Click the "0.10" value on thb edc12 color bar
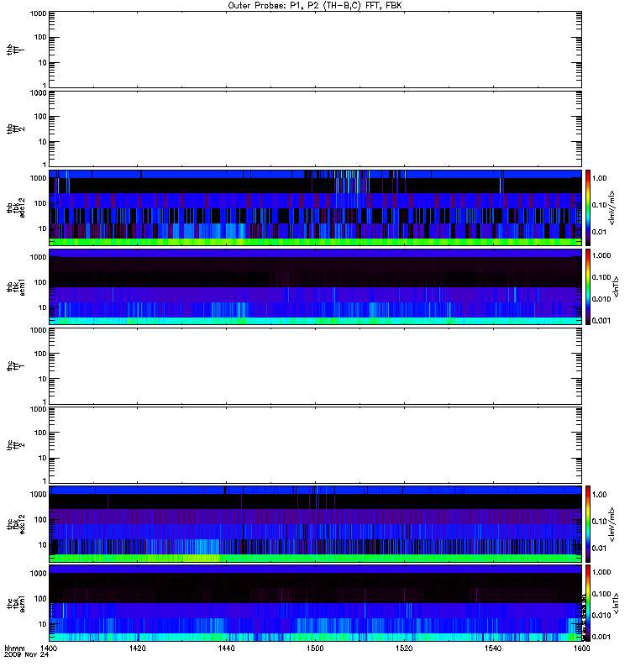Viewport: 630px width, 672px height. tap(599, 205)
